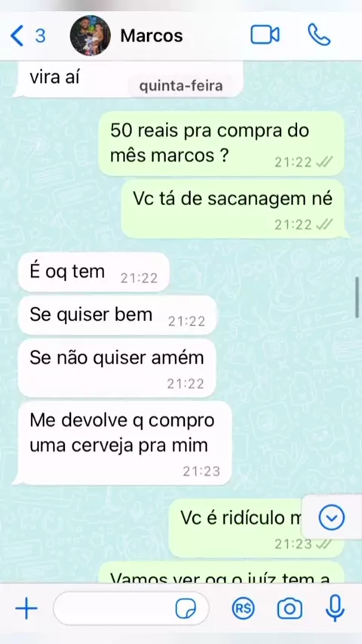The height and width of the screenshot is (644, 362).
Task: Go back to the chats list
Action: 17,35
